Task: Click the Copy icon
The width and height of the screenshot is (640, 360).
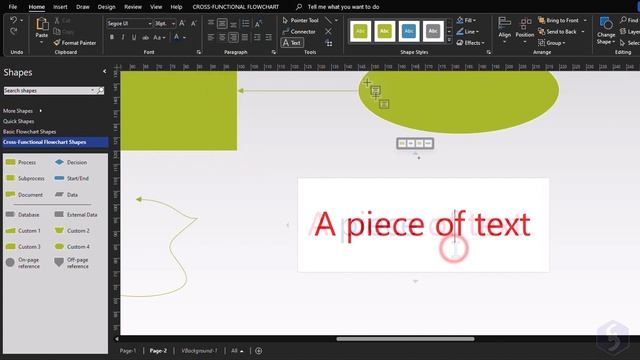Action: 57,31
